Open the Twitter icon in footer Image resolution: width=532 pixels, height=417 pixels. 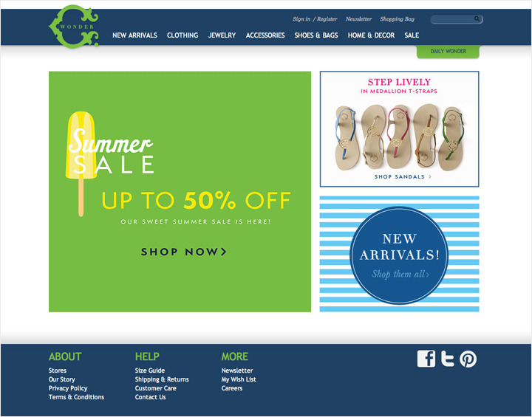point(448,359)
